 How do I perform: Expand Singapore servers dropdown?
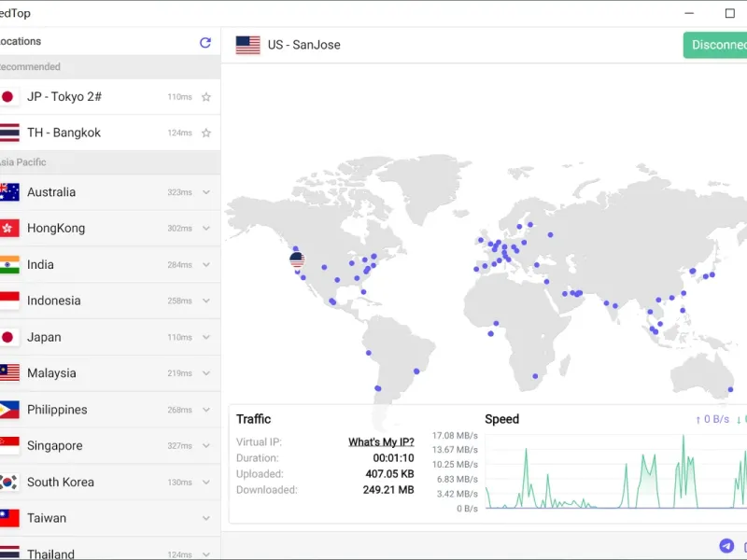coord(206,446)
